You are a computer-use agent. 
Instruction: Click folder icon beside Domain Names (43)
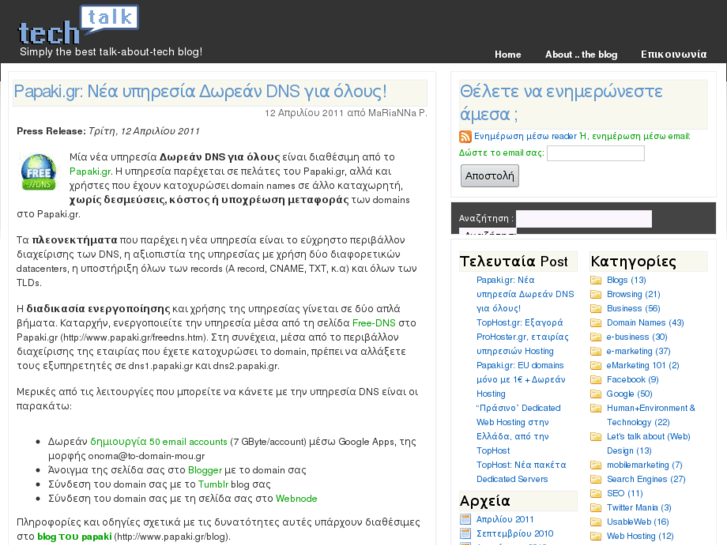click(596, 323)
